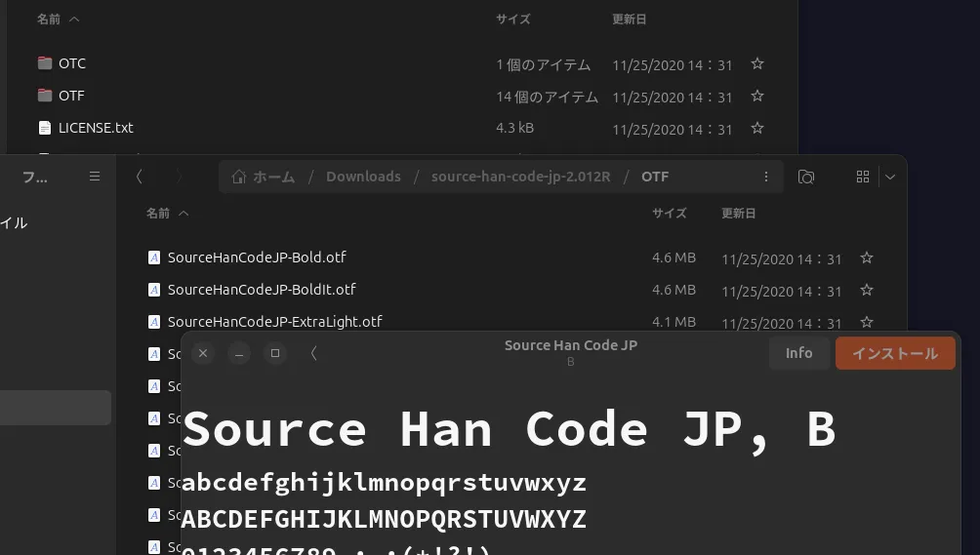Select the OTC folder in the back window
This screenshot has width=980, height=555.
(72, 63)
